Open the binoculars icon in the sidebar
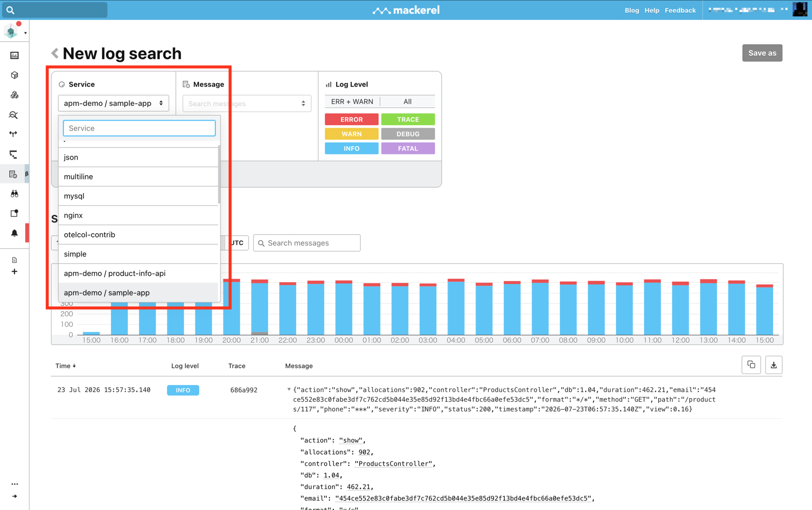The image size is (812, 510). [15, 194]
